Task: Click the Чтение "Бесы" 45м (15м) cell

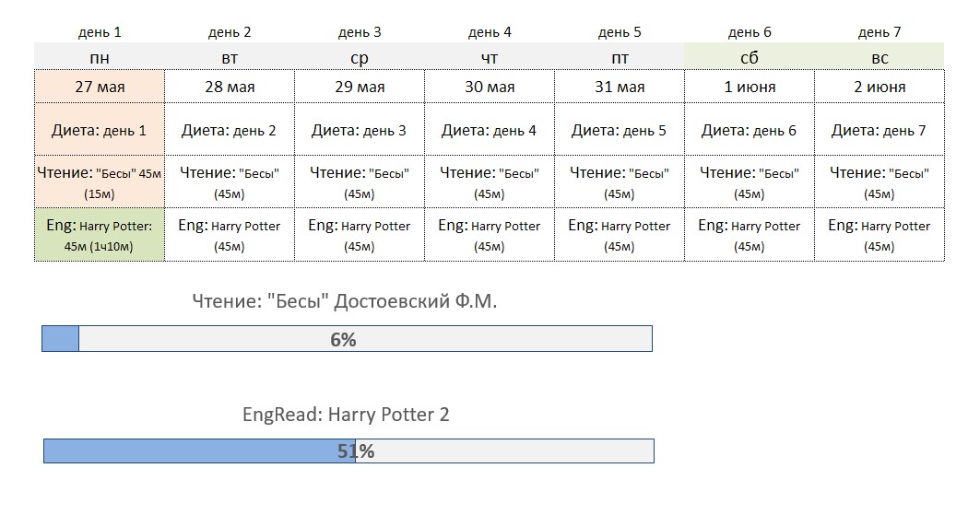Action: [x=100, y=182]
